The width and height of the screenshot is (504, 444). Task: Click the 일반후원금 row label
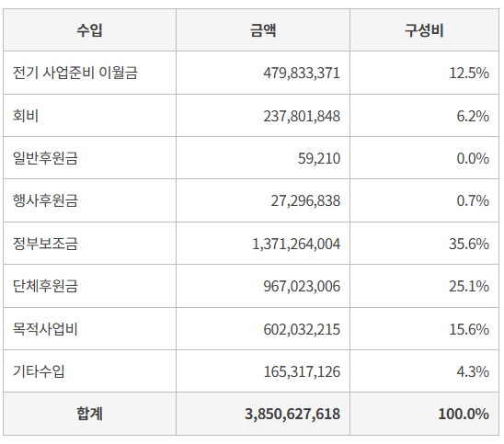45,158
